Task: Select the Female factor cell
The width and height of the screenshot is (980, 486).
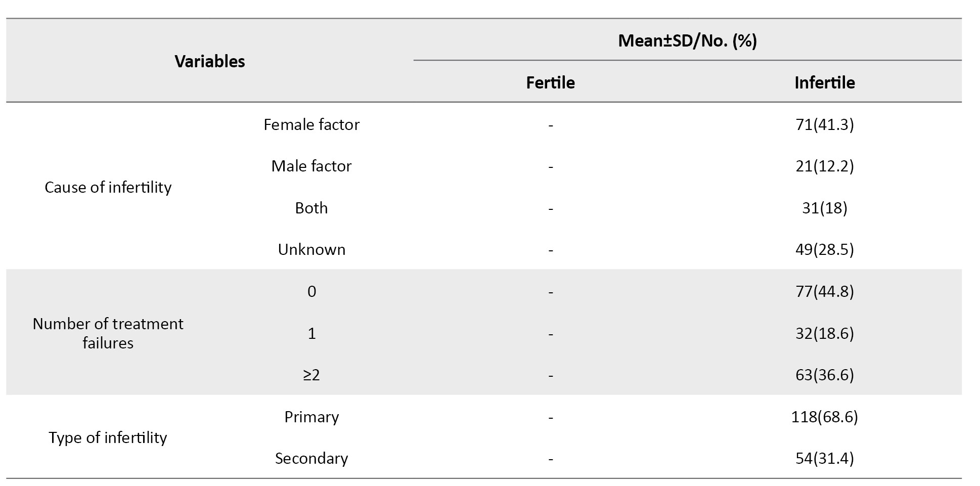Action: pyautogui.click(x=311, y=124)
